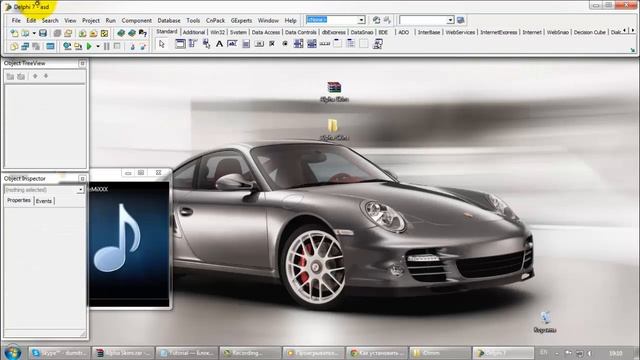Select the Label (A) component
The height and width of the screenshot is (360, 640).
click(x=219, y=44)
